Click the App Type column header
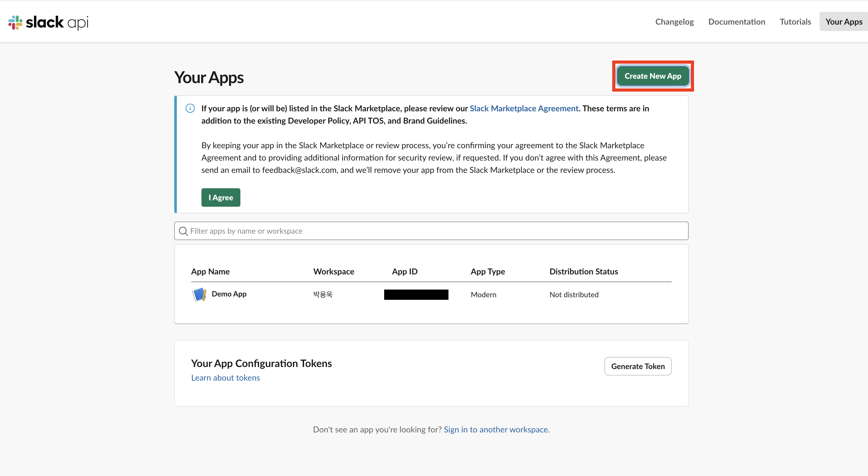 (x=488, y=271)
